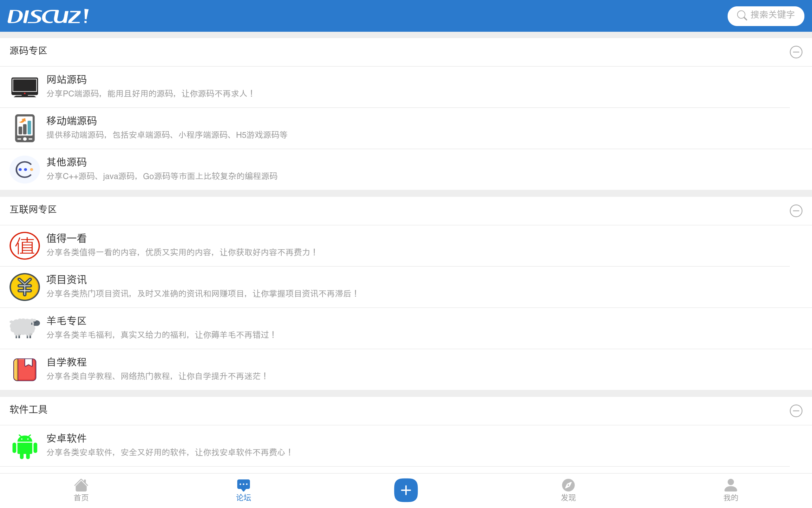Open the 自学教程 forum

[406, 370]
